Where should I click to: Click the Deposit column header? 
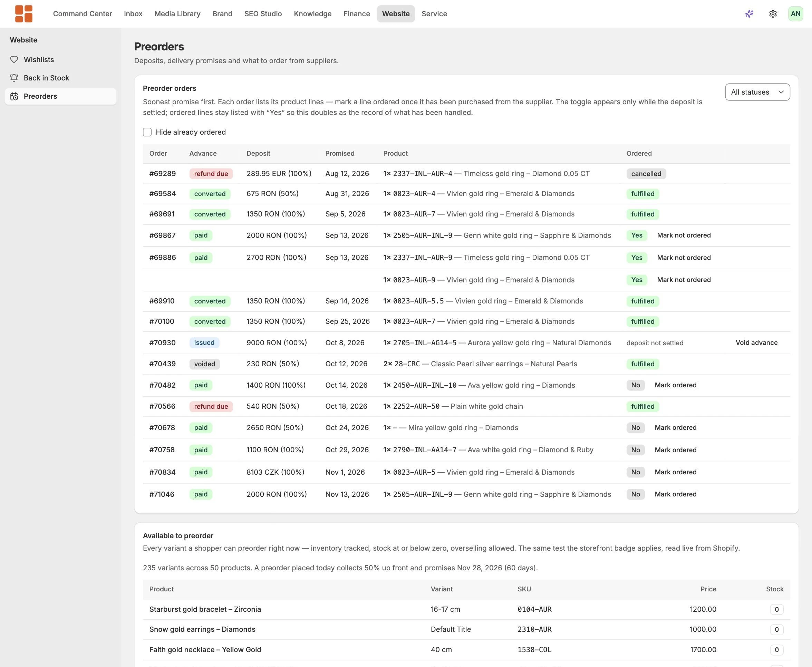tap(258, 153)
